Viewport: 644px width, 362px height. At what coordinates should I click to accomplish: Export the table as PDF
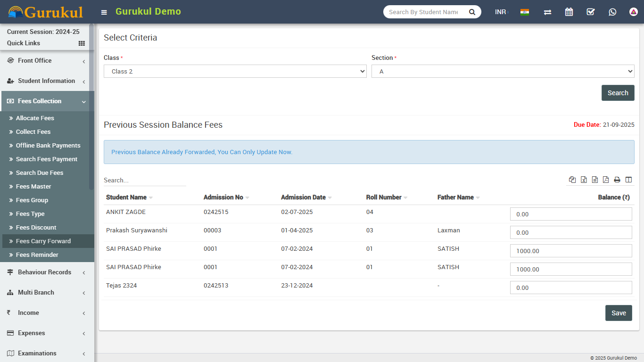pos(606,180)
